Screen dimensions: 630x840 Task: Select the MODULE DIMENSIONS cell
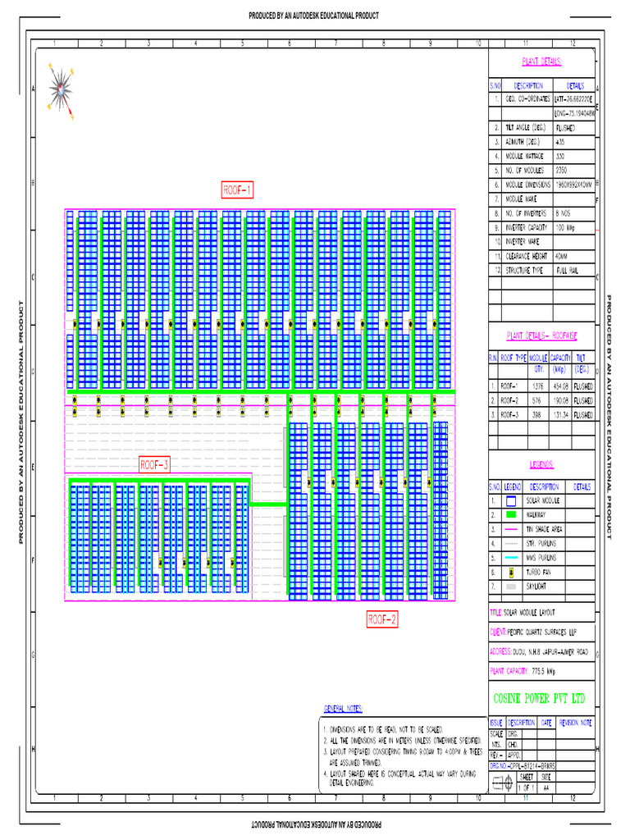click(x=527, y=185)
